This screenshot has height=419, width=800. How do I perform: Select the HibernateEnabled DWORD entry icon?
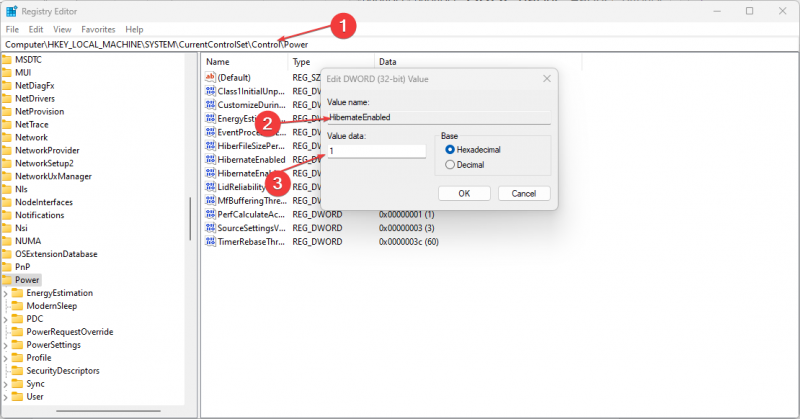coord(210,159)
